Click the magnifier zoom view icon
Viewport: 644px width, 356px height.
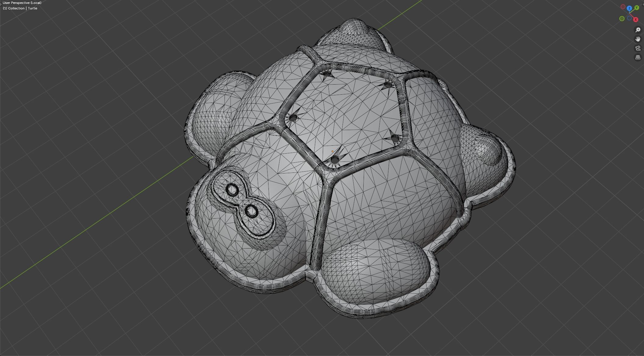(638, 30)
